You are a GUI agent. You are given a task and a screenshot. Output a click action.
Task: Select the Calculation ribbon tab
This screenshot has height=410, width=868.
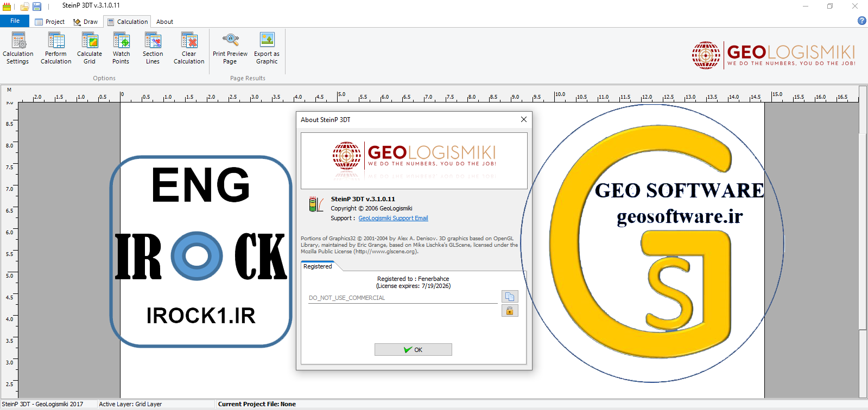128,22
